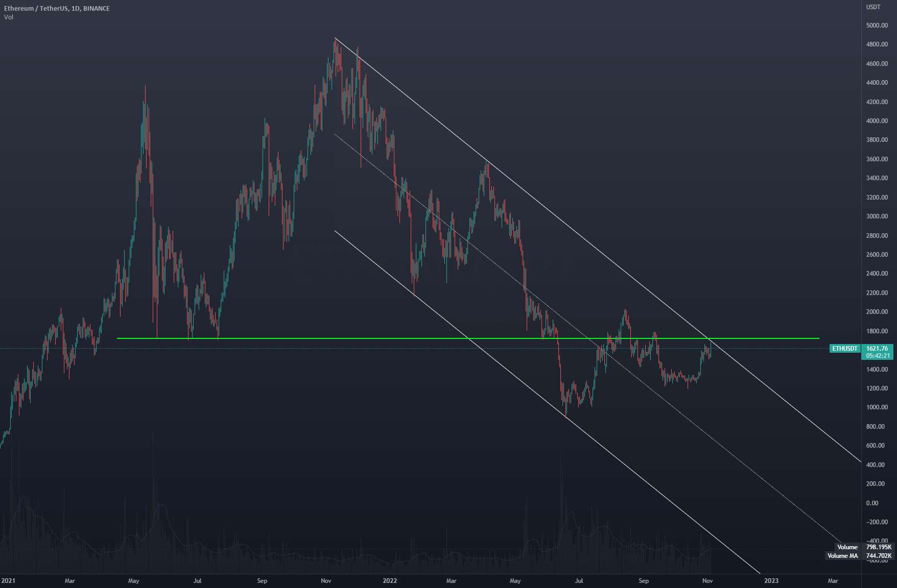Image resolution: width=897 pixels, height=588 pixels.
Task: Click the -200.00 price axis label
Action: point(877,522)
